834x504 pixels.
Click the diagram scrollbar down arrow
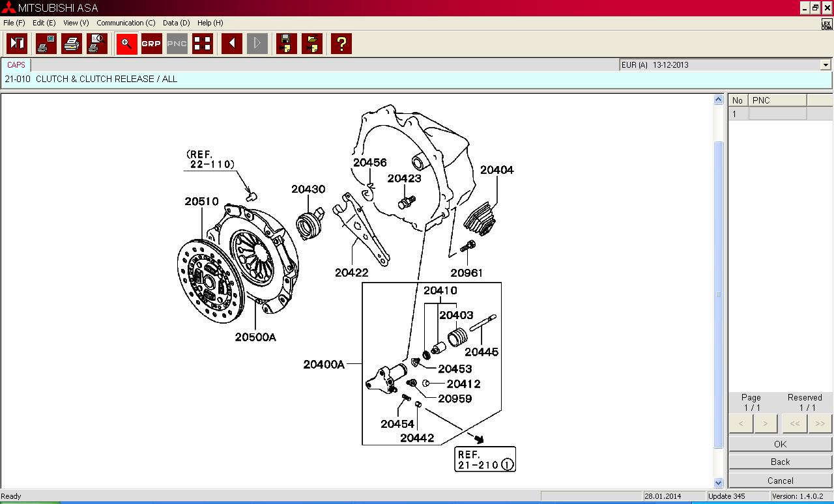point(719,483)
